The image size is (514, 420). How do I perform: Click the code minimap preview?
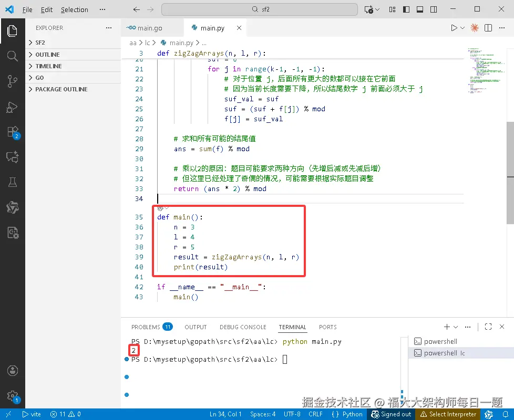point(486,70)
